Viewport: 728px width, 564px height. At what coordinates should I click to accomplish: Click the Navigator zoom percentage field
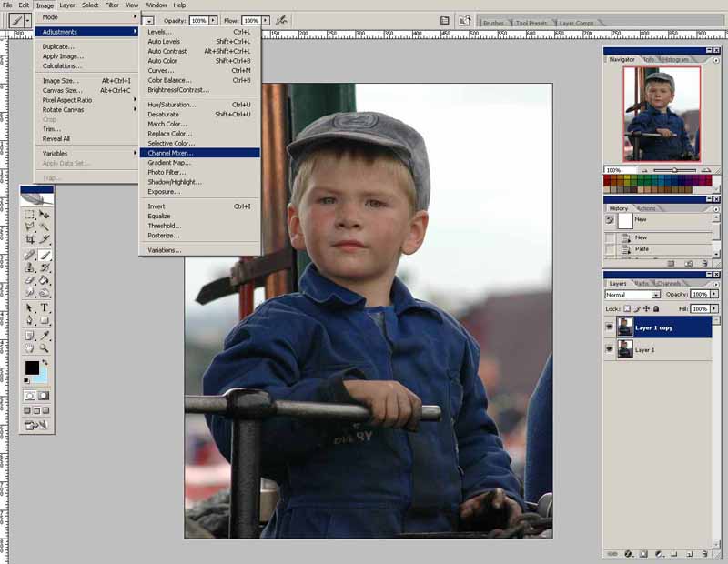619,170
